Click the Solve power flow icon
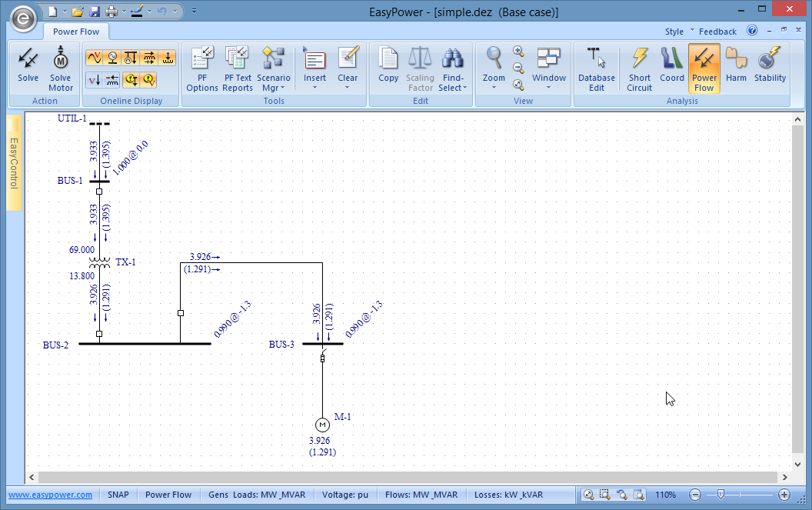This screenshot has width=812, height=510. coord(28,67)
